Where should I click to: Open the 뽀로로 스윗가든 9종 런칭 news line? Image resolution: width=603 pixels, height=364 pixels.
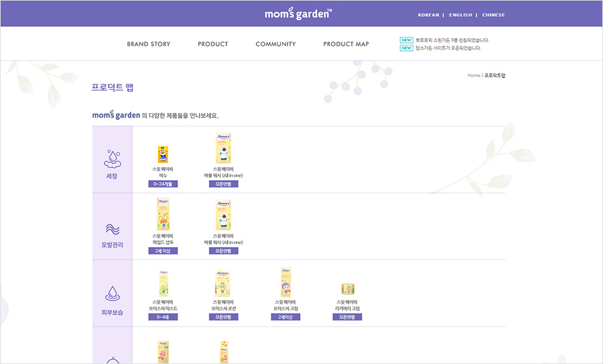452,40
